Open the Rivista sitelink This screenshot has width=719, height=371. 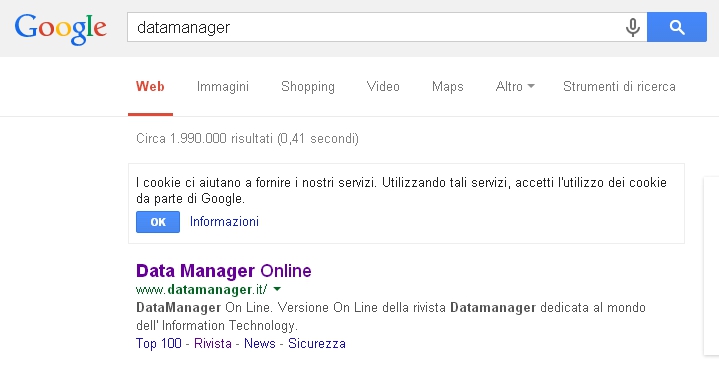[x=213, y=343]
